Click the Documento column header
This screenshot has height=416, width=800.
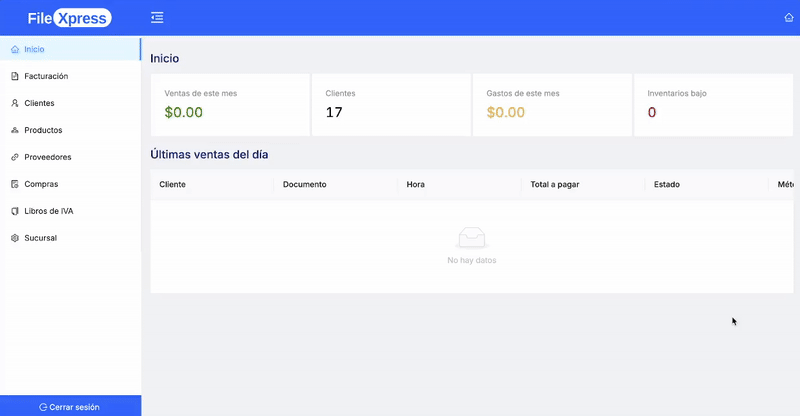(x=336, y=184)
